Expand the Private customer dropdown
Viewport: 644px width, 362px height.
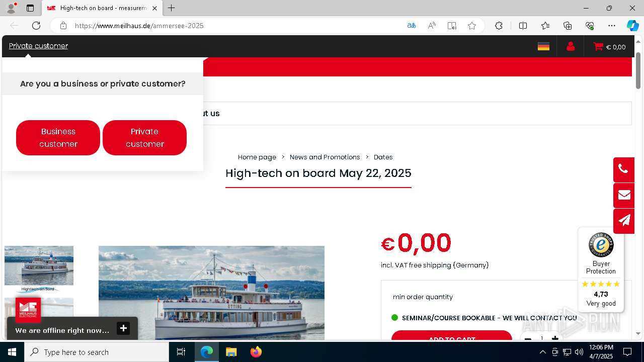(x=38, y=46)
